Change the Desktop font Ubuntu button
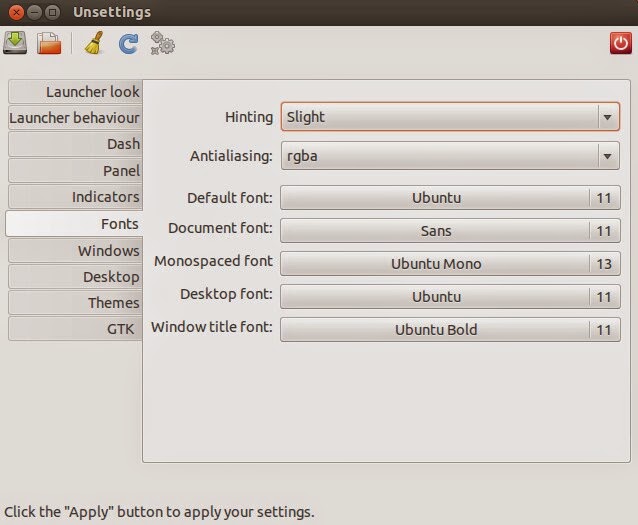 click(450, 297)
